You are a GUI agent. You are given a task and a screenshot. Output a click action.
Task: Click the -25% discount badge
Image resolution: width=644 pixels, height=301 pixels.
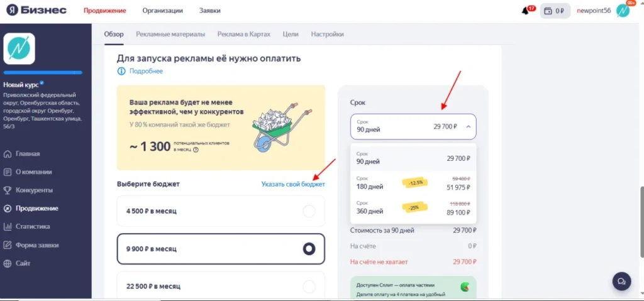(414, 207)
